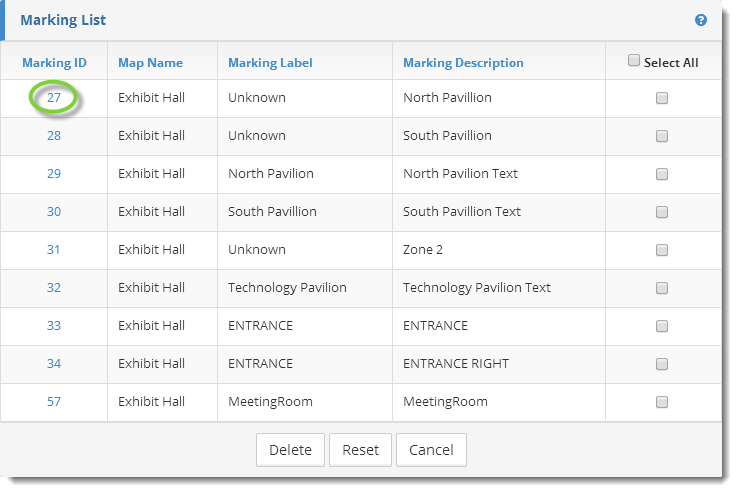Toggle checkbox for Technology Pavilion Text row
The height and width of the screenshot is (492, 737).
click(662, 288)
